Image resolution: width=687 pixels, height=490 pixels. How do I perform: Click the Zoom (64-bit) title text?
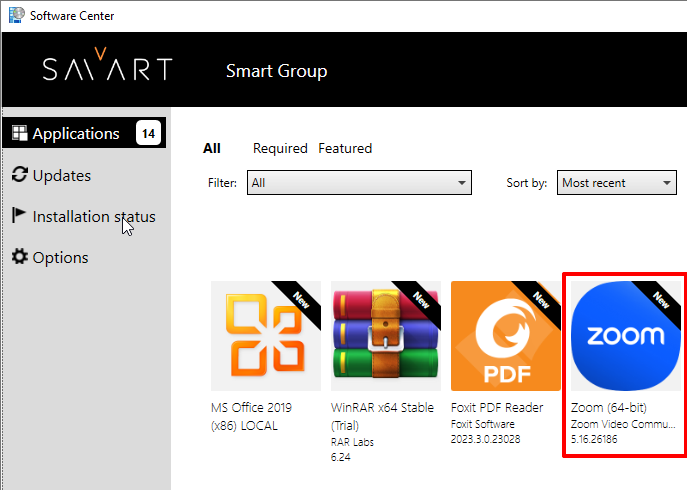pyautogui.click(x=607, y=408)
